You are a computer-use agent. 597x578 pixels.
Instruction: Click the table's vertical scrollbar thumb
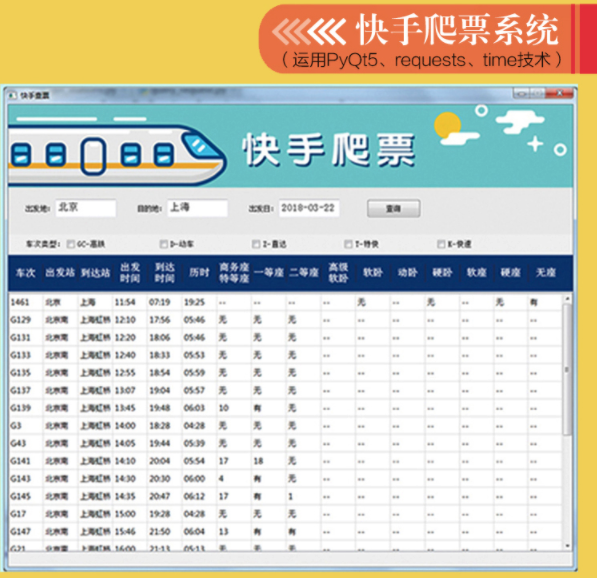point(567,369)
